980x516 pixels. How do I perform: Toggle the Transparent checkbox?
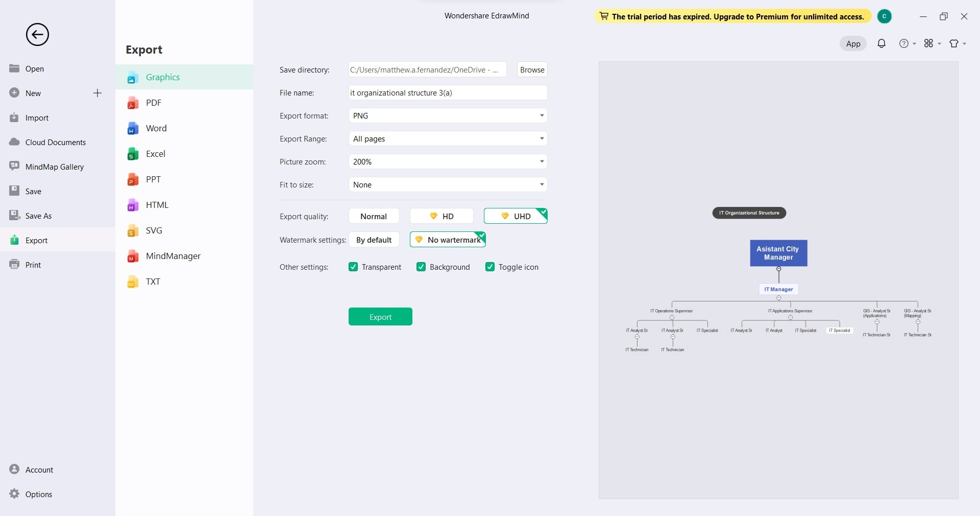pyautogui.click(x=353, y=267)
